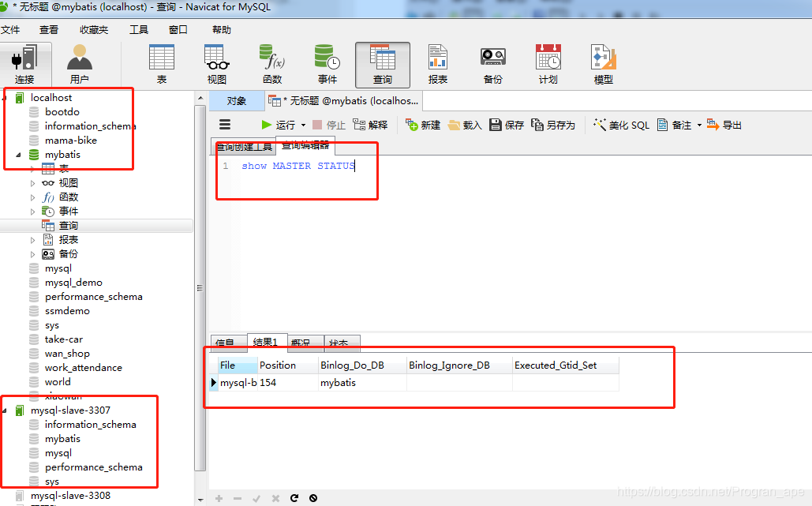Collapse the mybatis database node
The width and height of the screenshot is (812, 506).
pos(18,155)
